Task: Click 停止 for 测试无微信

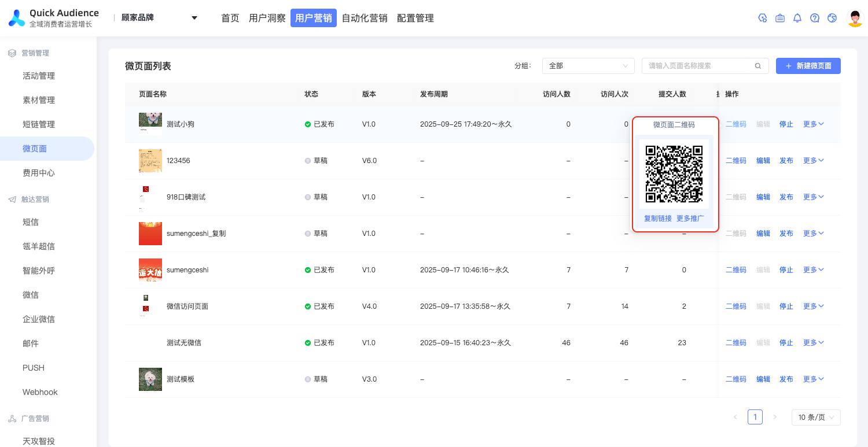Action: tap(786, 343)
